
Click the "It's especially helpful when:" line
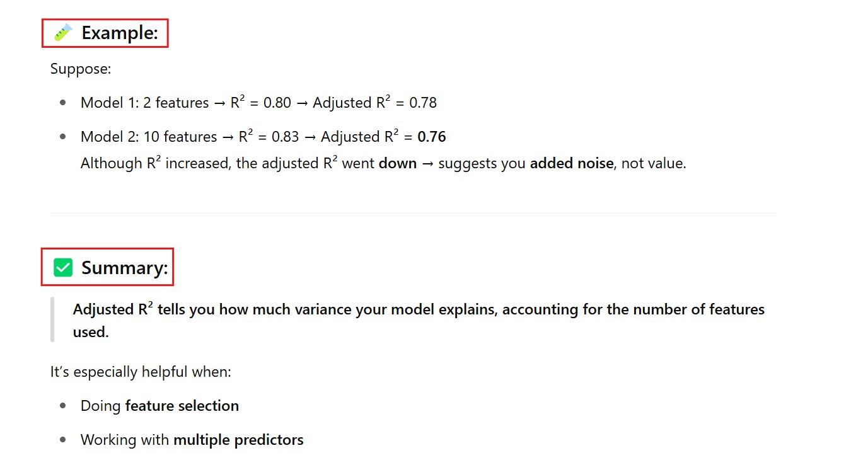[141, 372]
